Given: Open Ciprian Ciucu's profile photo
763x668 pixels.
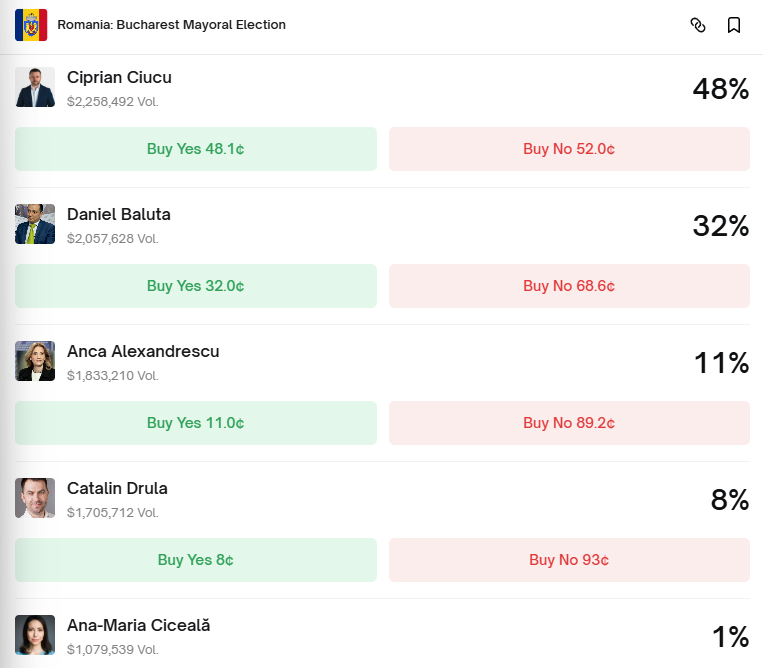Looking at the screenshot, I should pos(35,87).
